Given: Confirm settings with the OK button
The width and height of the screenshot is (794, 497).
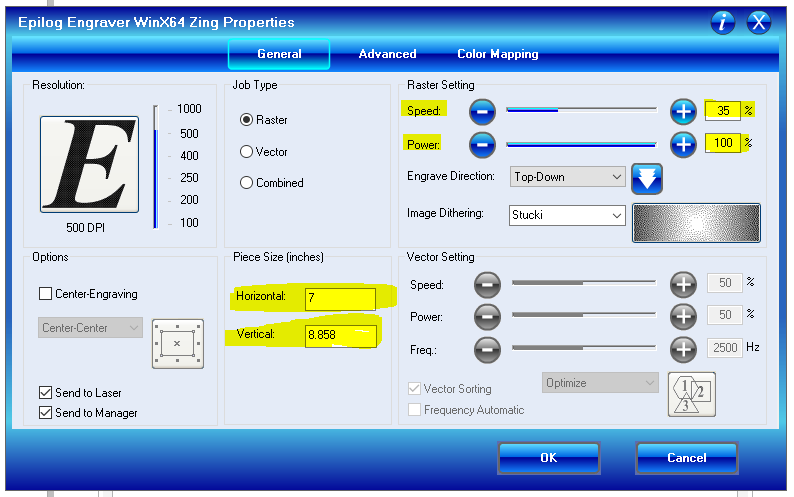Looking at the screenshot, I should click(x=549, y=458).
